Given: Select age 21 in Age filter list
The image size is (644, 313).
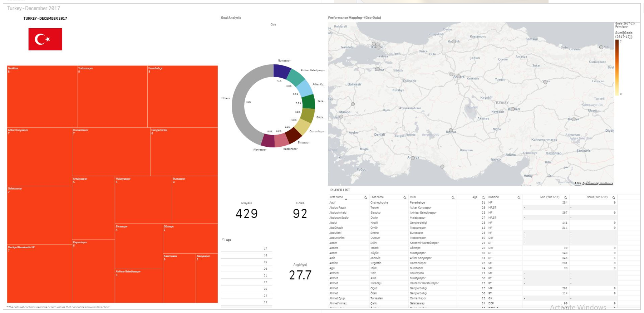Looking at the screenshot, I should click(x=247, y=275).
